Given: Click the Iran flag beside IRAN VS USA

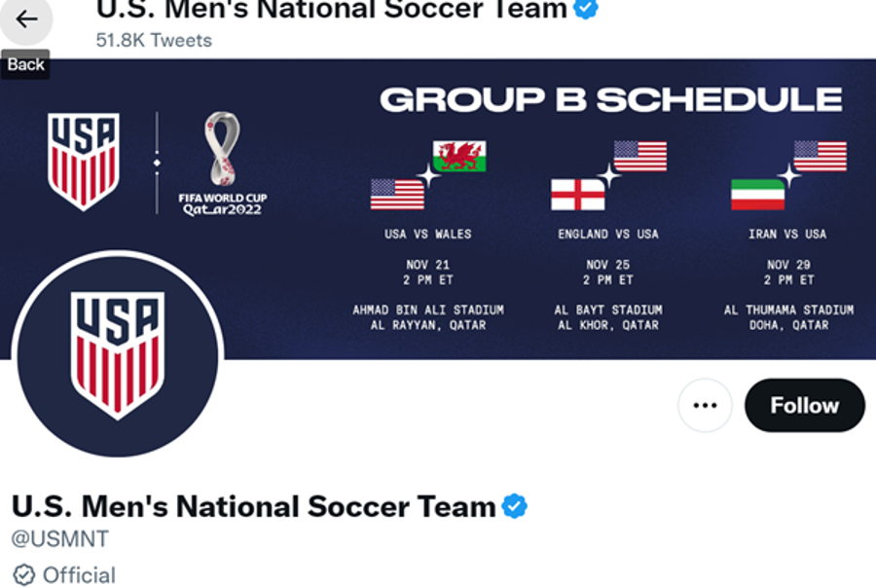Looking at the screenshot, I should (x=760, y=193).
